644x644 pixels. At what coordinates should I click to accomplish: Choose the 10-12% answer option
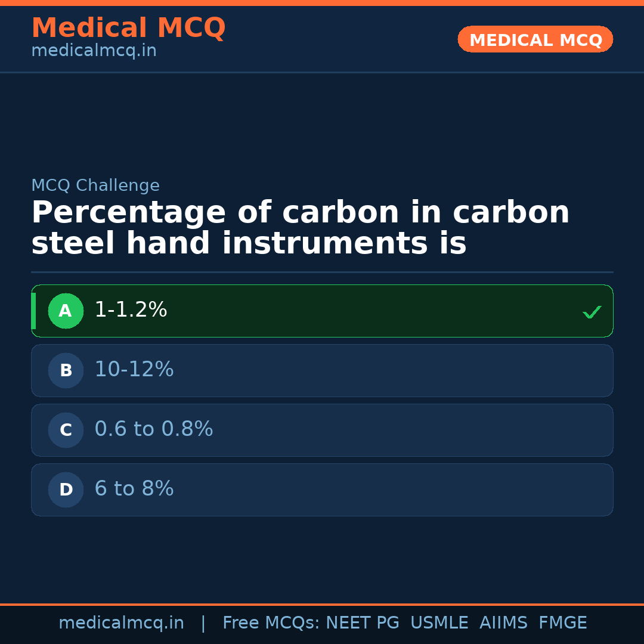click(x=134, y=370)
